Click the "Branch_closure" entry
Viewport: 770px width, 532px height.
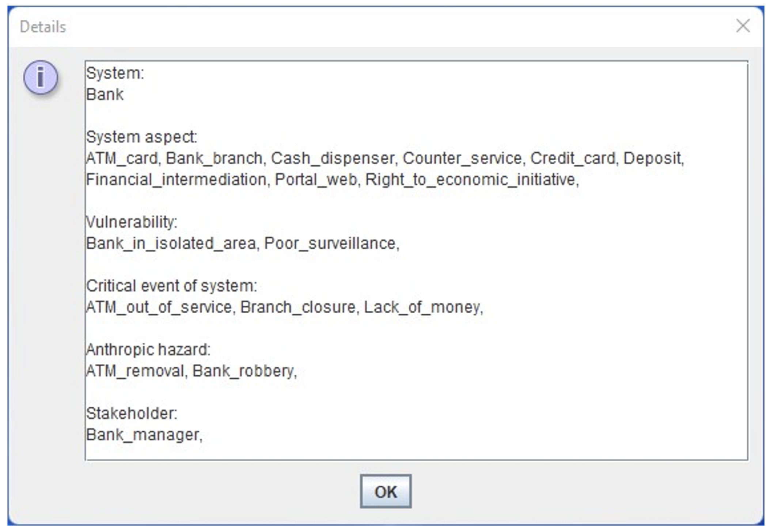pyautogui.click(x=297, y=307)
